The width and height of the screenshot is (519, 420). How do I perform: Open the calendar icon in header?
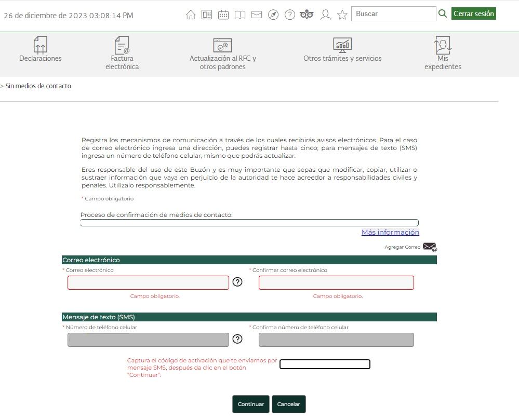coord(223,15)
